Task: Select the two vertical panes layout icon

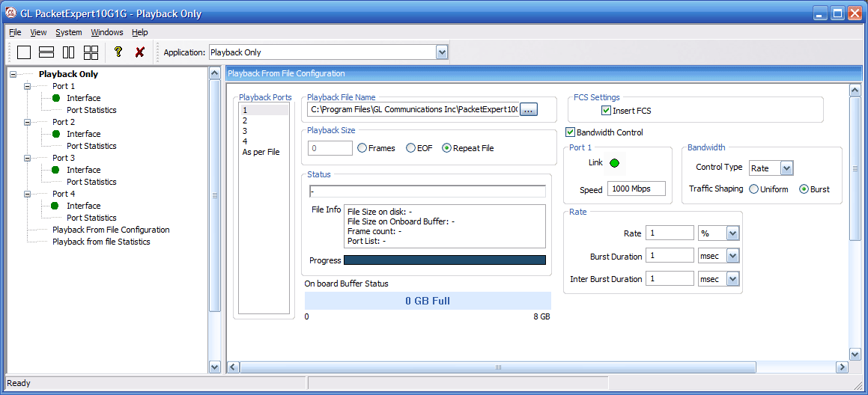Action: pos(69,52)
